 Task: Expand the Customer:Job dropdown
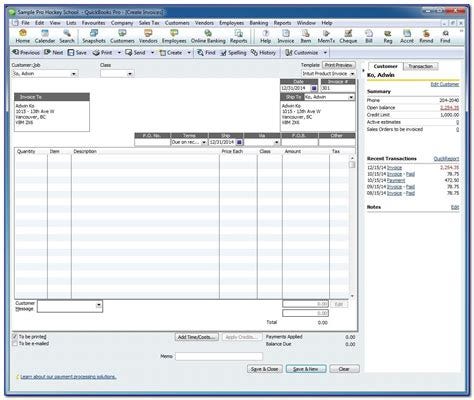(73, 74)
